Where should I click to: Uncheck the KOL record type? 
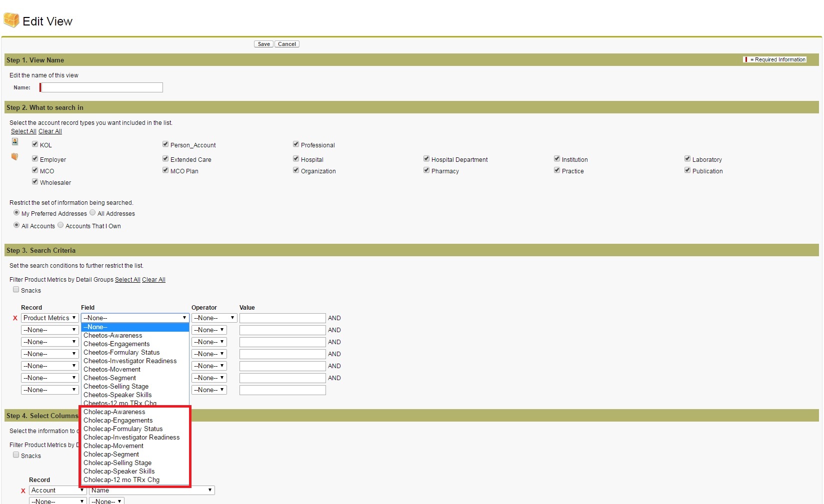[x=35, y=144]
